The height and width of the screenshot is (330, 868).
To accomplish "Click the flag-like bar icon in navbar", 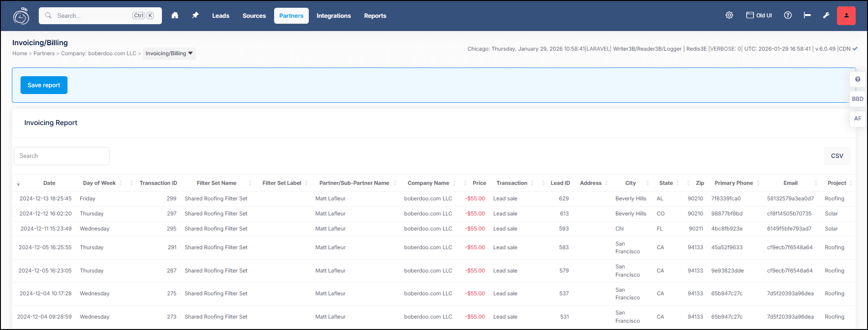I will pos(807,16).
